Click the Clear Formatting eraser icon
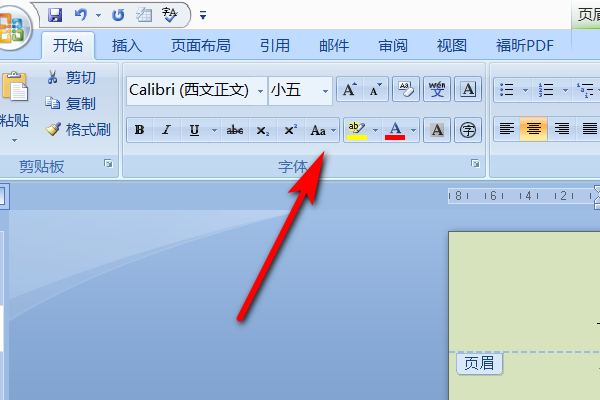 (x=406, y=90)
